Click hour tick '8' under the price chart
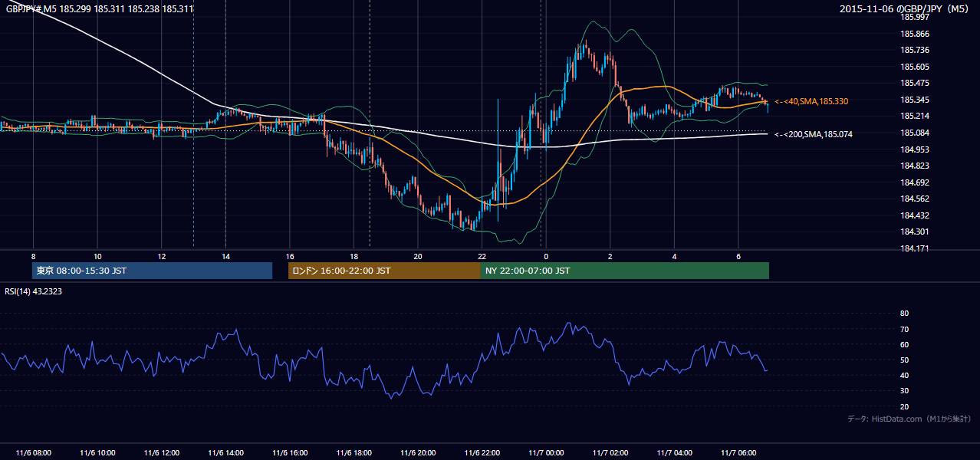The height and width of the screenshot is (460, 980). [33, 256]
